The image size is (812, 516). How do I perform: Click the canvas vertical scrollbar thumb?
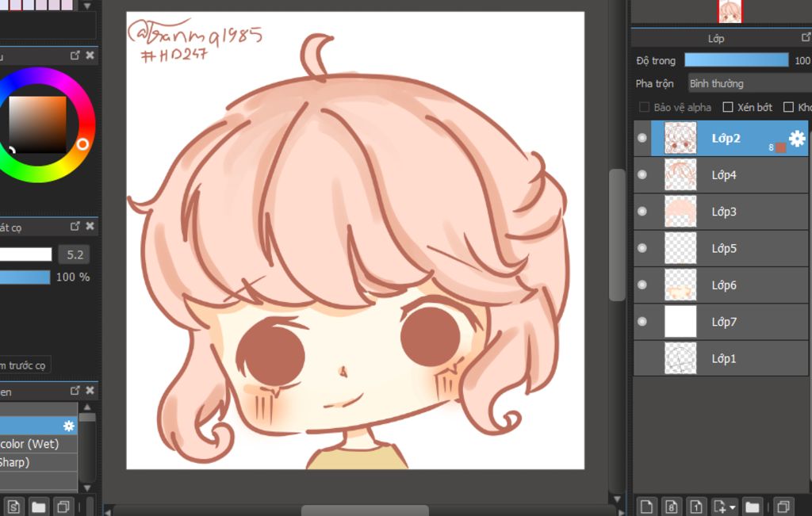pyautogui.click(x=617, y=234)
